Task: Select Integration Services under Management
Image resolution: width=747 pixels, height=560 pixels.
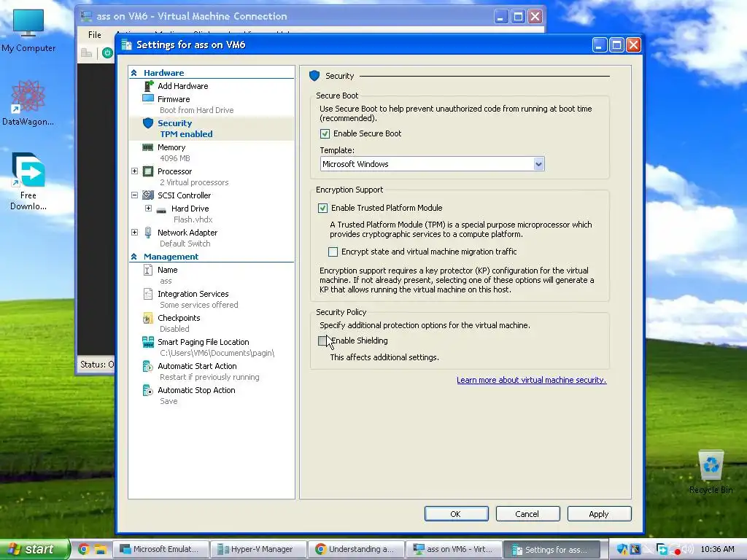Action: [193, 295]
